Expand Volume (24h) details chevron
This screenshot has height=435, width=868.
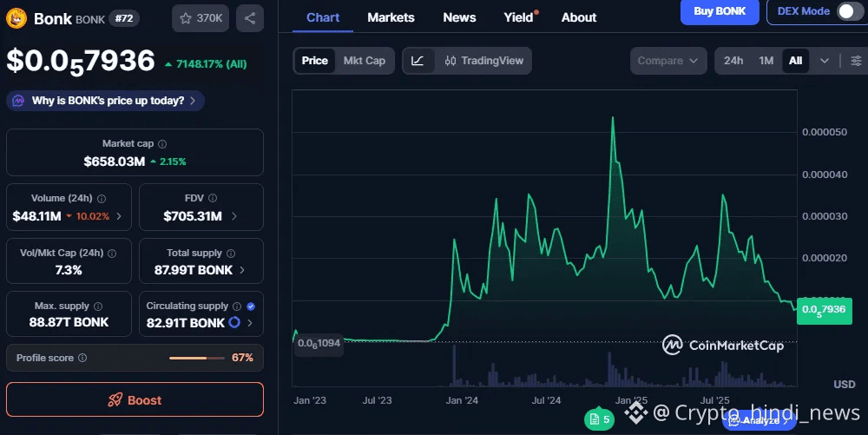tap(119, 216)
